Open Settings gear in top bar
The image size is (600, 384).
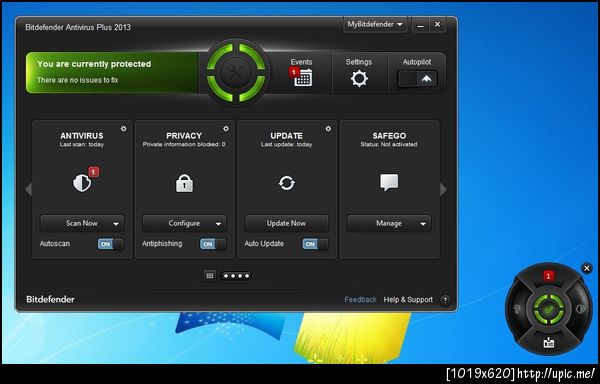[359, 79]
